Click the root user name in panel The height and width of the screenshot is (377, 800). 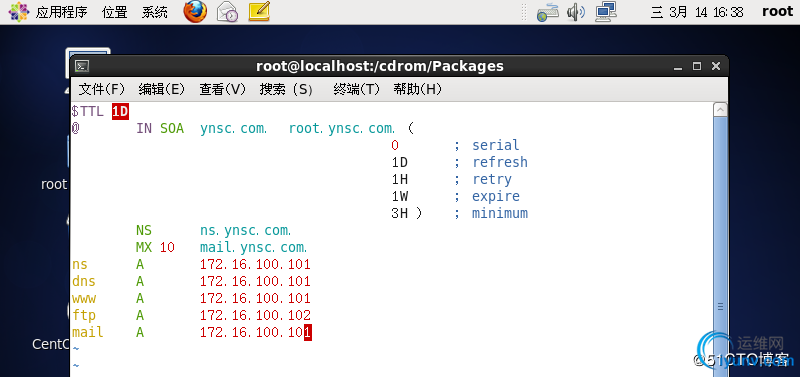tap(778, 12)
